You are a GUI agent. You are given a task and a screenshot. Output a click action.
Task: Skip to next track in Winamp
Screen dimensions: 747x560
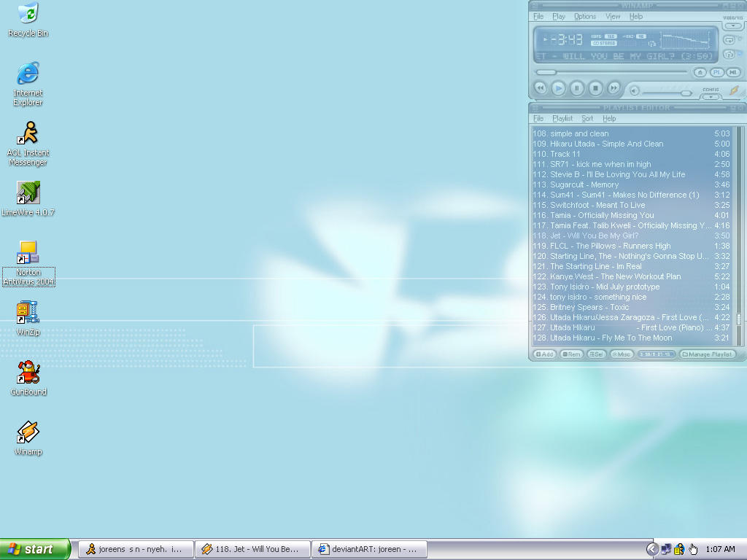(614, 88)
